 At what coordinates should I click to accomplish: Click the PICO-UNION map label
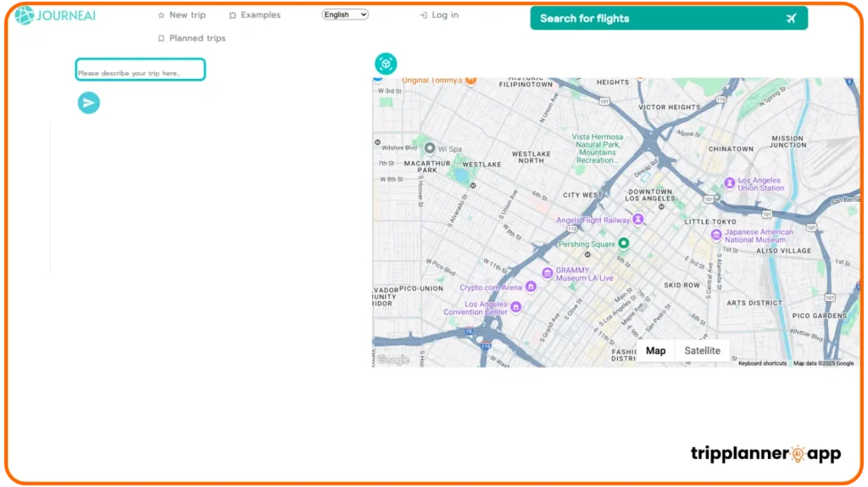(x=421, y=288)
